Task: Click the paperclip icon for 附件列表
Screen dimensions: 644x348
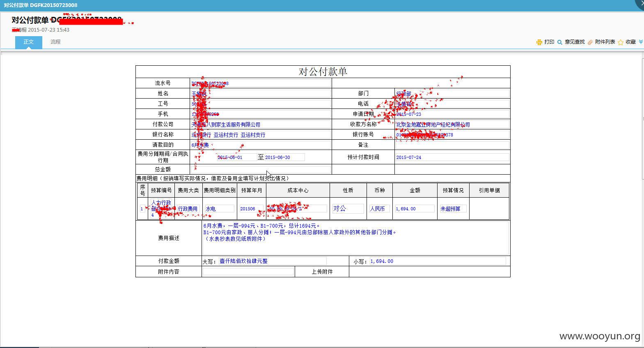Action: point(590,42)
